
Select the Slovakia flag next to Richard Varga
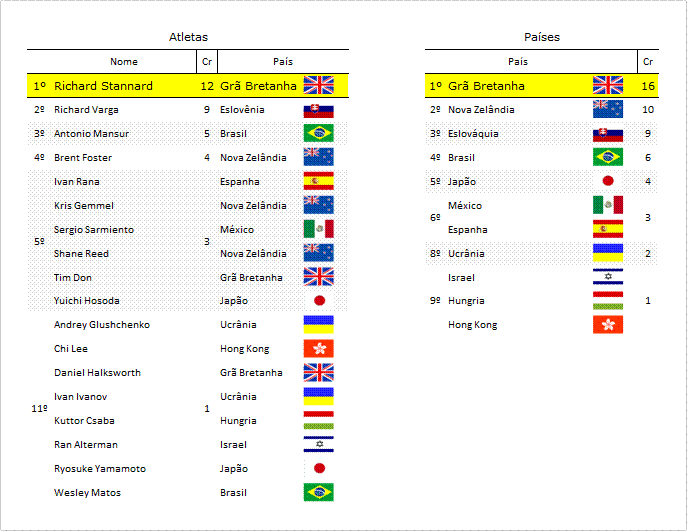[x=319, y=110]
